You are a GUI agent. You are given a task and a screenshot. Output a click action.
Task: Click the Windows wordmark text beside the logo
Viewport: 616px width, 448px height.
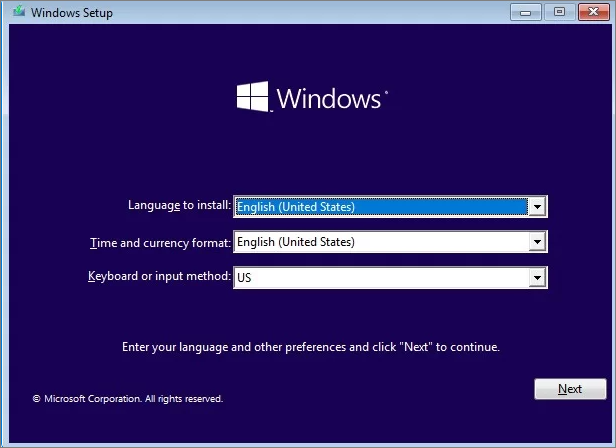329,98
